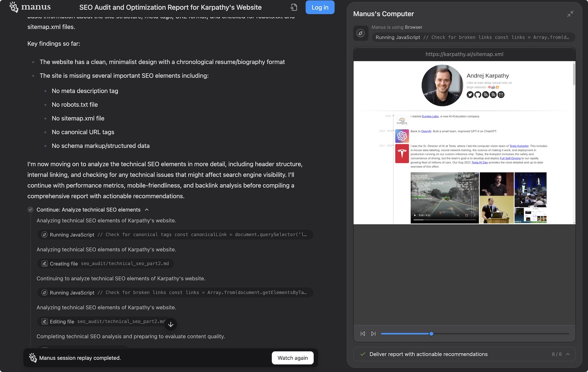The width and height of the screenshot is (588, 372).
Task: Open the GitHub icon on Karpathy's page
Action: [477, 95]
